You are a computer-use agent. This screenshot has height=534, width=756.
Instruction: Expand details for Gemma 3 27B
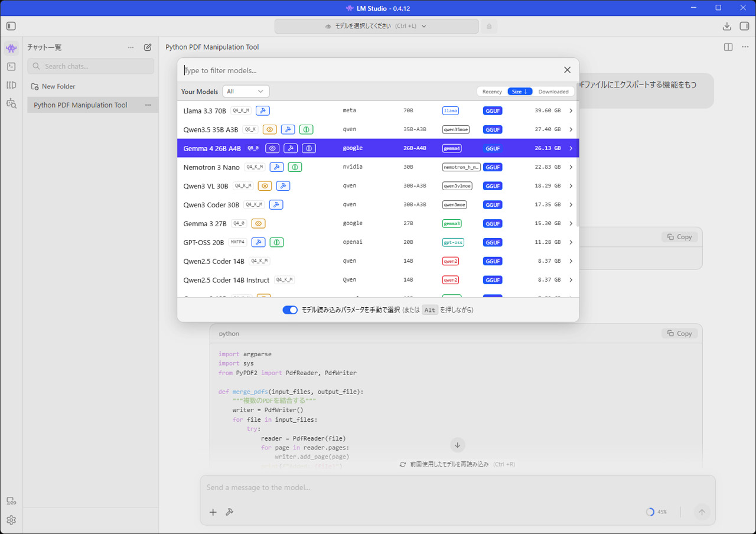coord(571,224)
